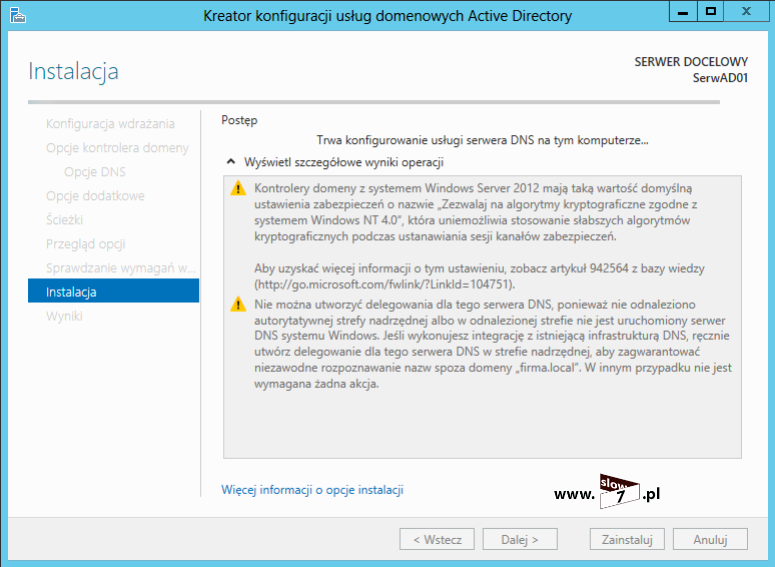Go to Opcje dodatkowe step
The width and height of the screenshot is (775, 567).
point(95,196)
